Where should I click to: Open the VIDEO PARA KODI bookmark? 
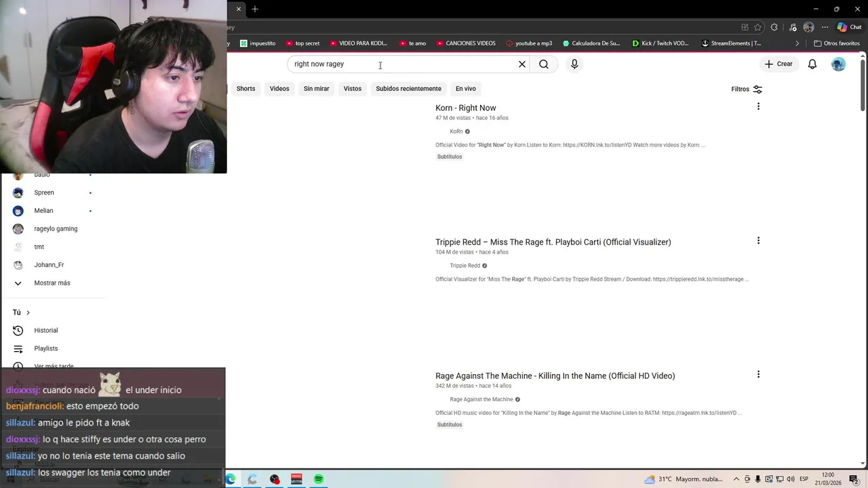[x=358, y=43]
